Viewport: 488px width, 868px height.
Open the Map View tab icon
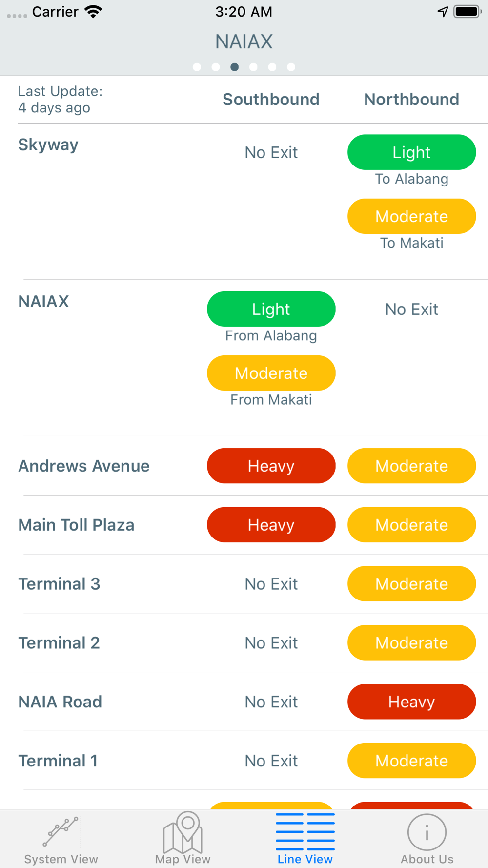[183, 832]
